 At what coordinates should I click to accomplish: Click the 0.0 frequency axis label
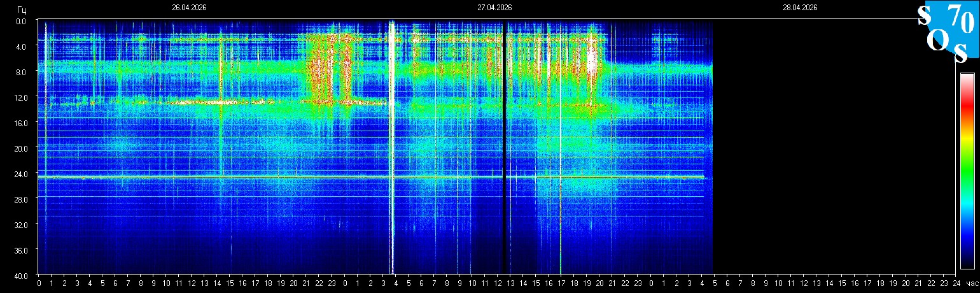point(21,21)
